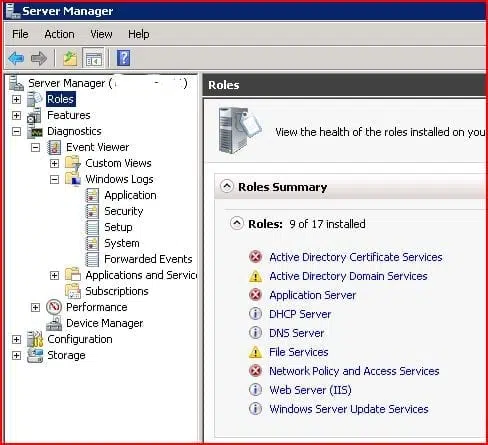Screen dimensions: 488x445
Task: Click the Device Manager icon
Action: tap(54, 323)
